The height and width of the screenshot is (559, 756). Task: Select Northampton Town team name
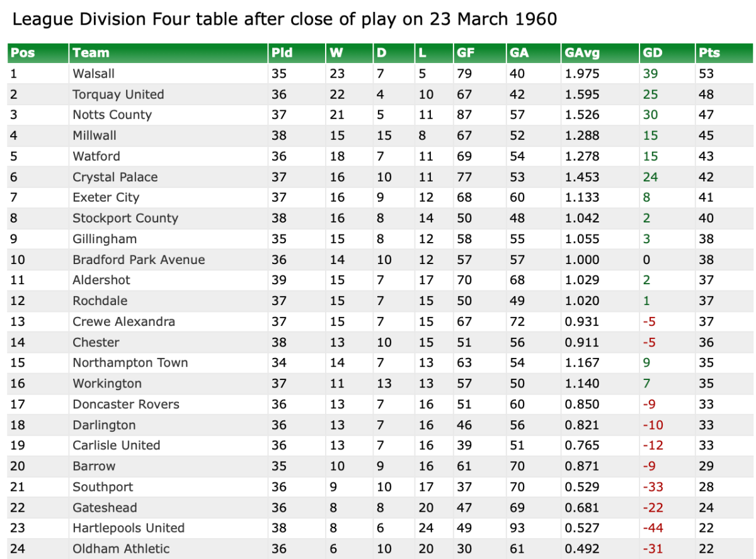130,362
